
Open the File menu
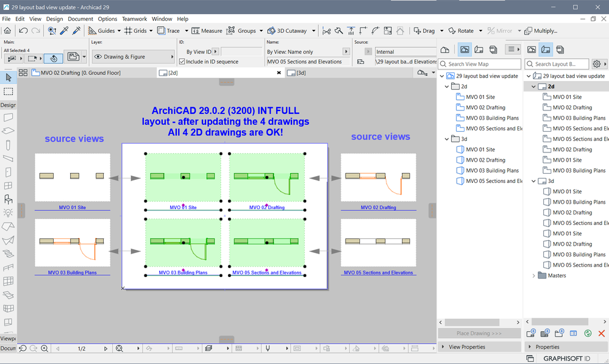coord(6,19)
